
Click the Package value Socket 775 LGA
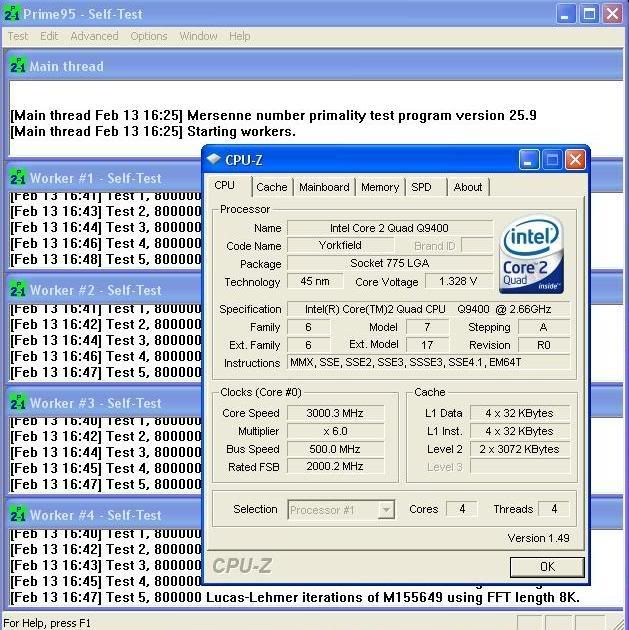click(390, 263)
